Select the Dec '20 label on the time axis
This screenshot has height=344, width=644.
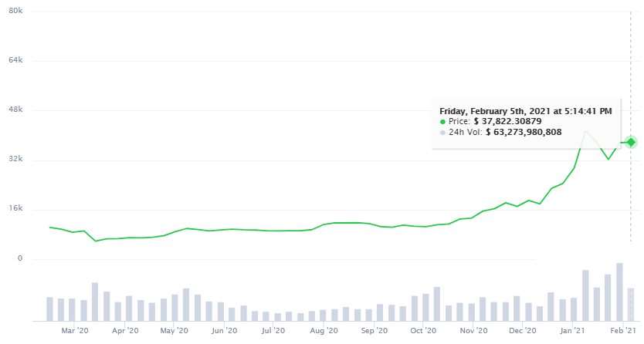coord(523,330)
